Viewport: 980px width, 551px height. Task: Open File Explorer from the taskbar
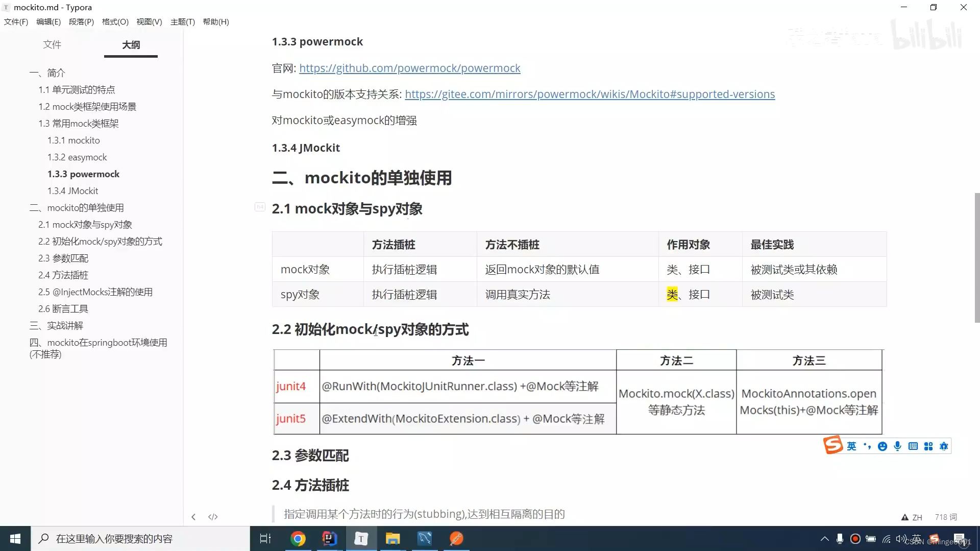(x=393, y=539)
